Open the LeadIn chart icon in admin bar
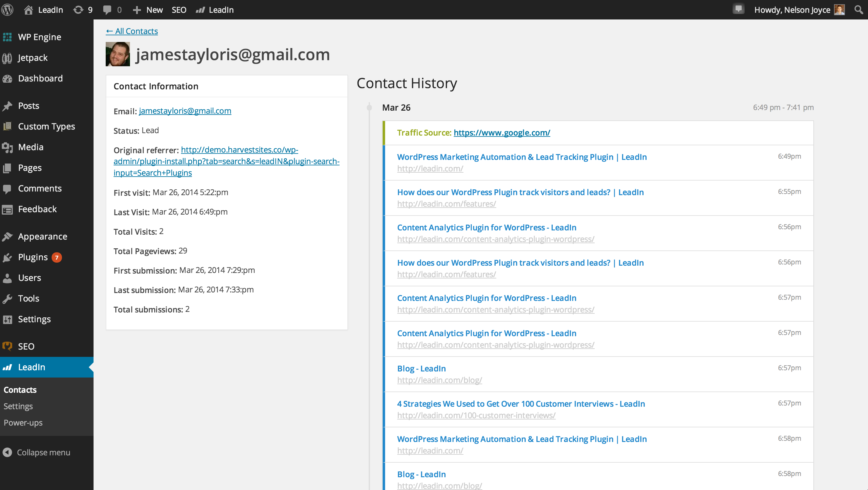The height and width of the screenshot is (490, 868). [200, 10]
